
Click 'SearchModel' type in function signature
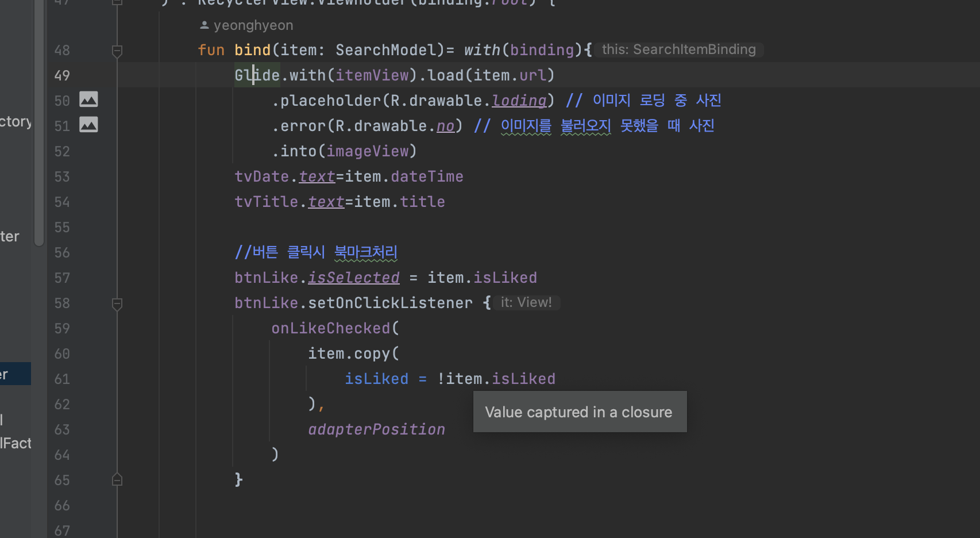click(386, 50)
